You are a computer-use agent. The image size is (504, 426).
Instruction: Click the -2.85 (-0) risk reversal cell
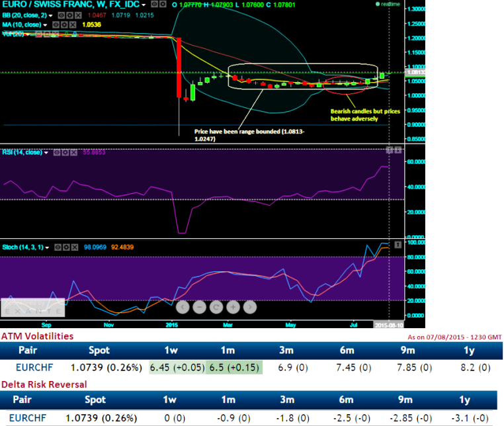[411, 418]
